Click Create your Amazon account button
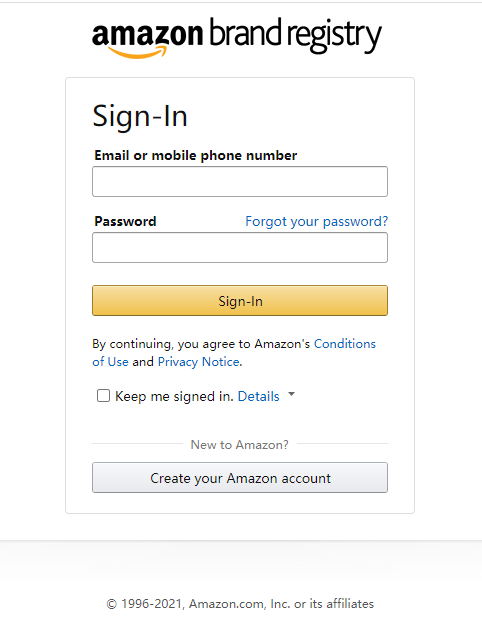Viewport: 482px width, 638px height. coord(240,478)
